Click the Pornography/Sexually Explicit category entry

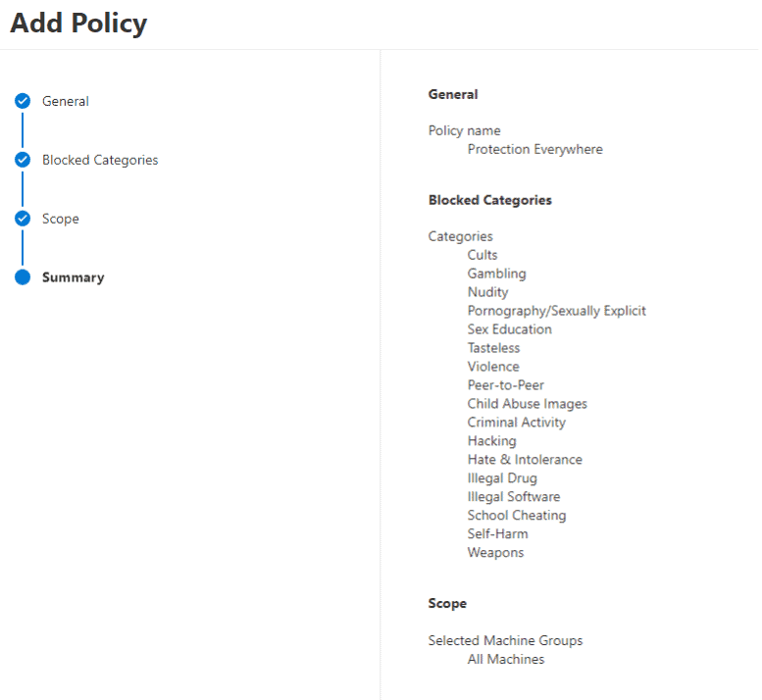[557, 311]
